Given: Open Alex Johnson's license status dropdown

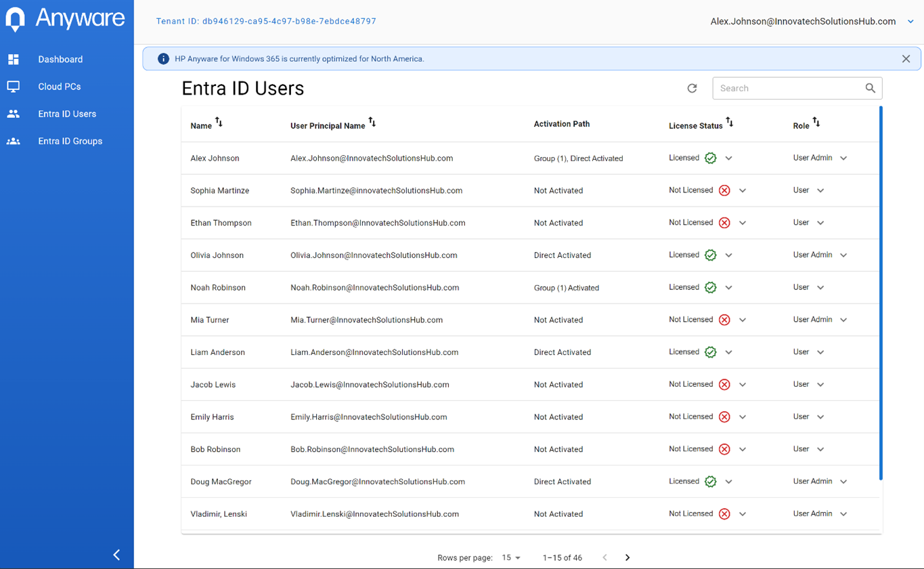Looking at the screenshot, I should click(x=729, y=158).
